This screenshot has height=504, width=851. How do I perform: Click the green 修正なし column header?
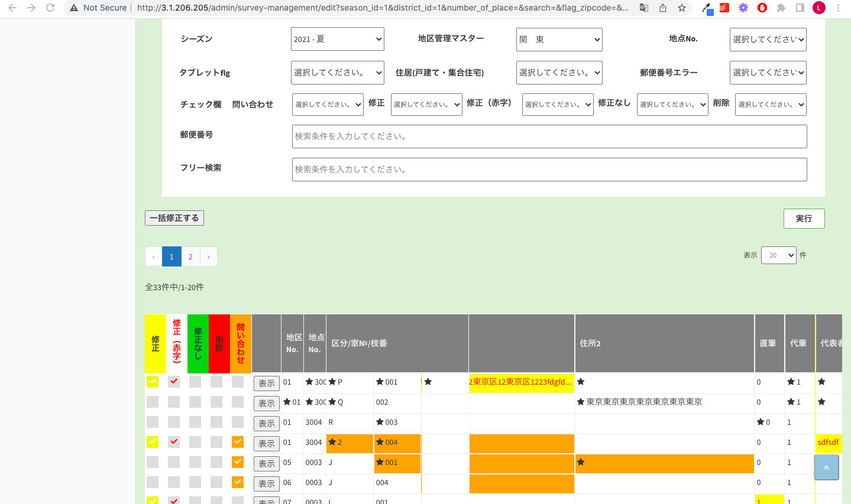(x=198, y=344)
